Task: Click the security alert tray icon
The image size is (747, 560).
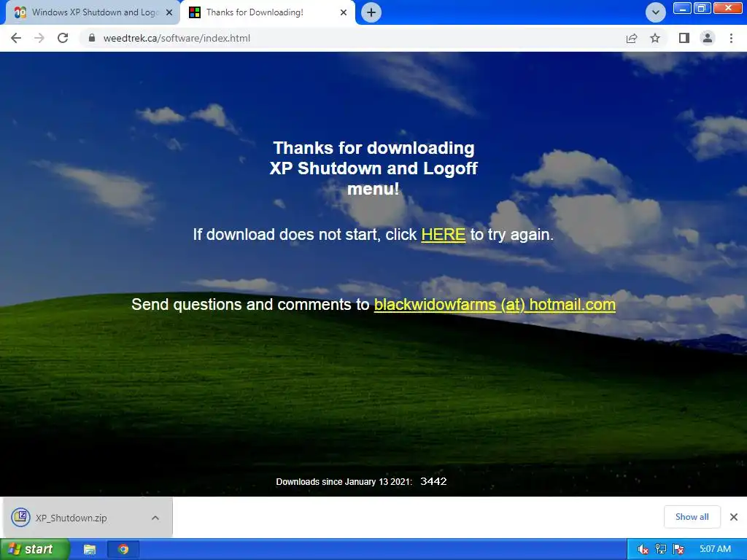Action: pyautogui.click(x=678, y=549)
